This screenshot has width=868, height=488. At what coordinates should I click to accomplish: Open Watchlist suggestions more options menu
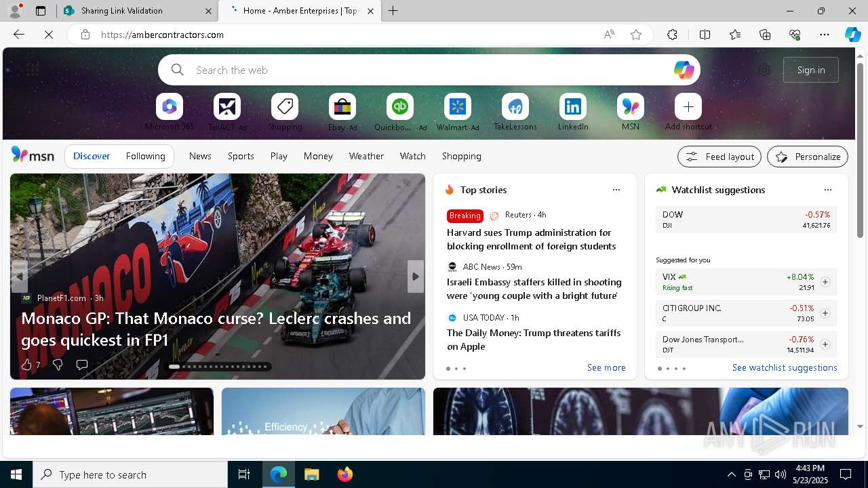click(828, 190)
